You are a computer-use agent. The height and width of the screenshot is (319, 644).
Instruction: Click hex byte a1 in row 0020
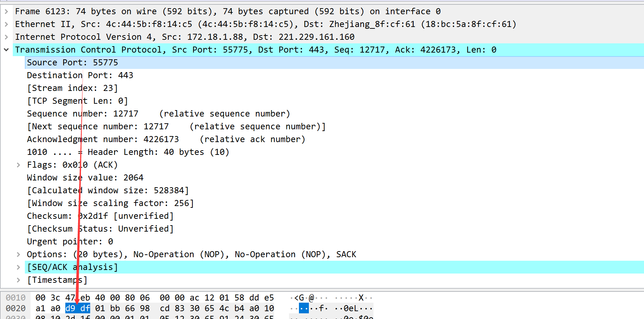40,308
